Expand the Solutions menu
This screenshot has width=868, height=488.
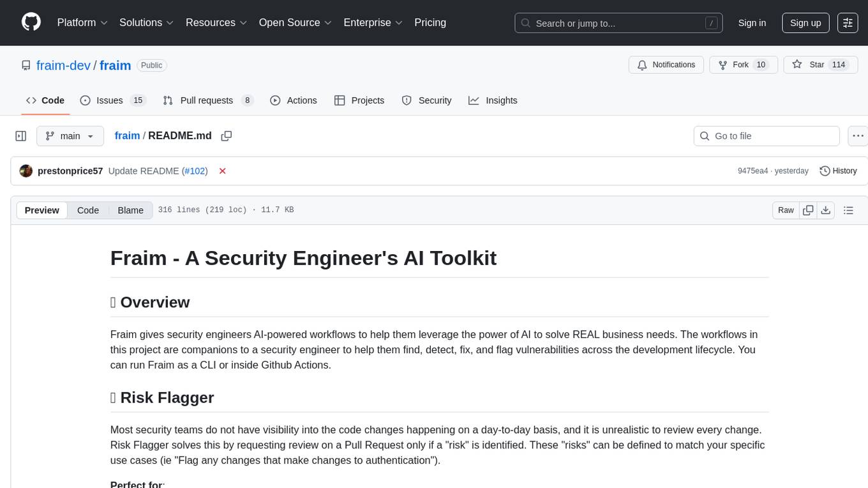click(147, 22)
